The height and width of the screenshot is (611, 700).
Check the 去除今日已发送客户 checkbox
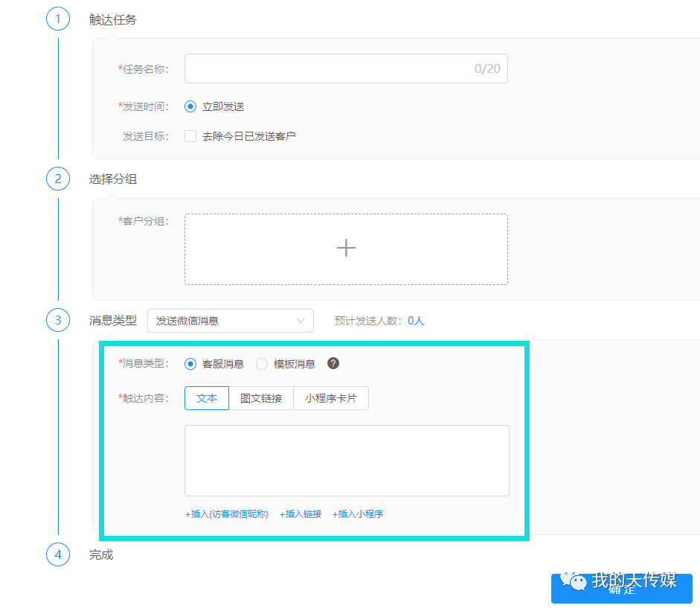[190, 136]
